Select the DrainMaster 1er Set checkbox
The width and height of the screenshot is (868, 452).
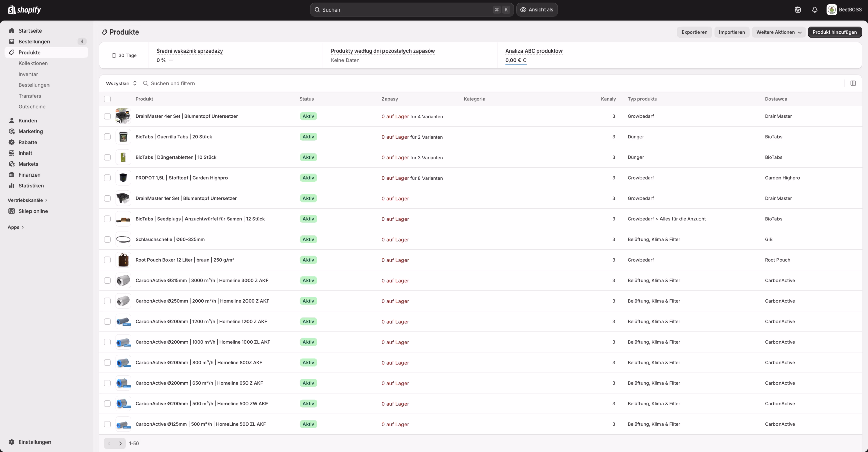pyautogui.click(x=107, y=198)
